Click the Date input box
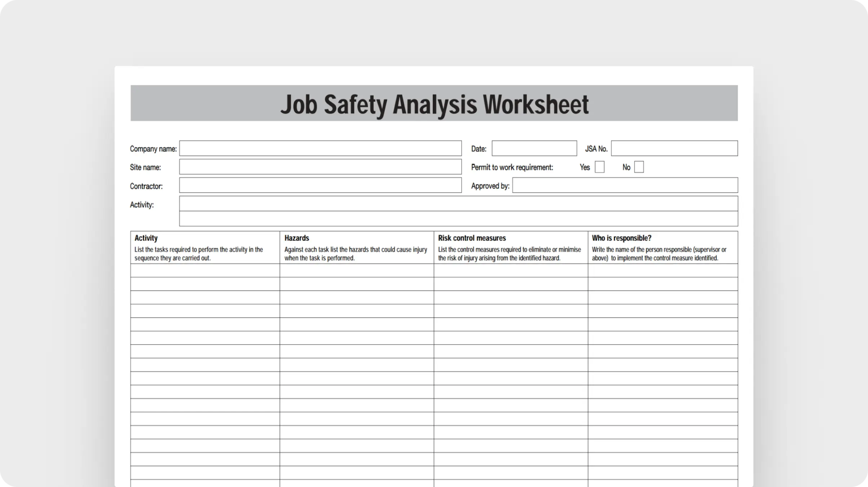This screenshot has width=868, height=487. [534, 148]
